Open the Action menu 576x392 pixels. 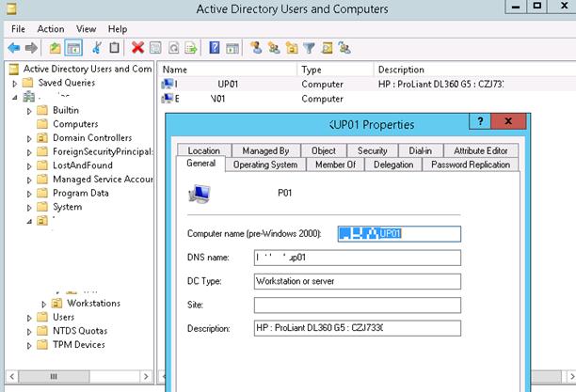51,29
